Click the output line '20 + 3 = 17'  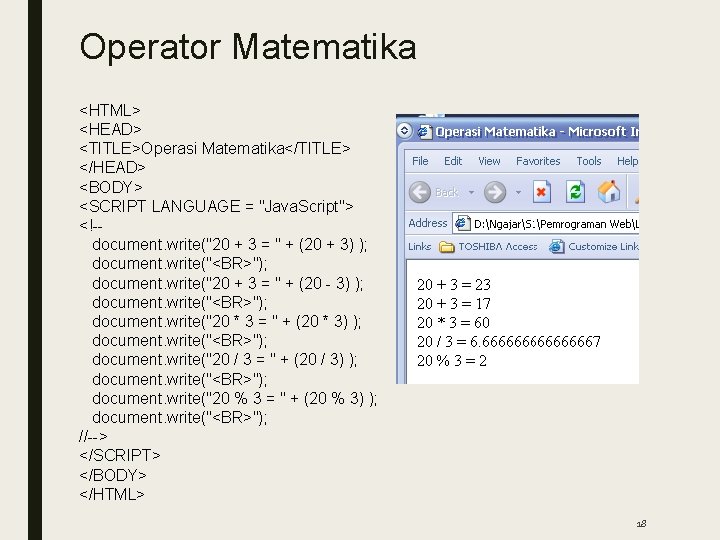[x=454, y=304]
